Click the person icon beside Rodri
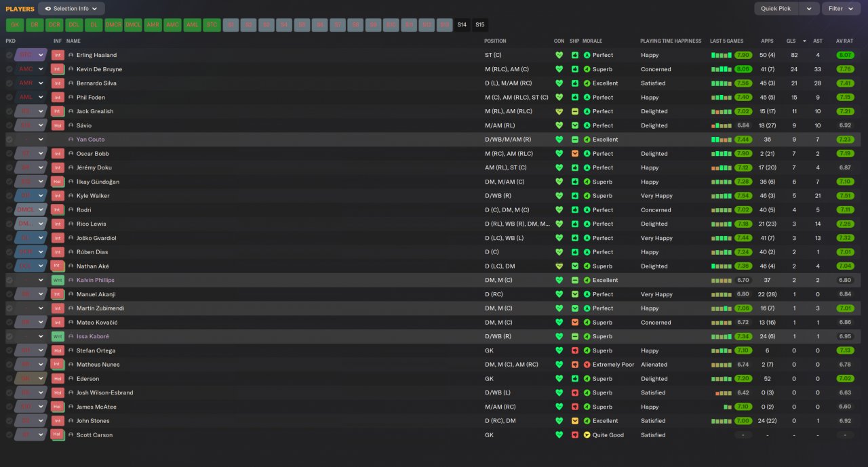This screenshot has width=868, height=467. click(x=71, y=210)
